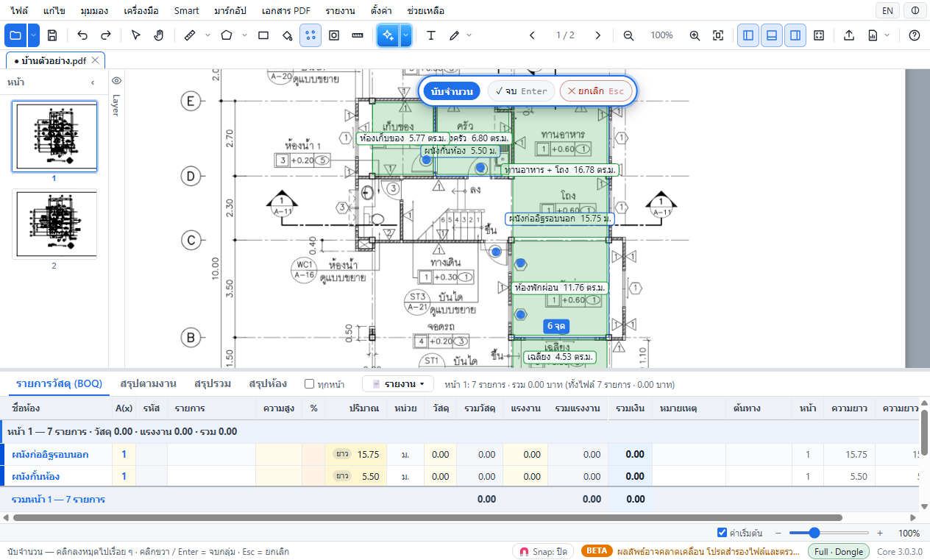Open the Smart tool dropdown arrow

point(405,35)
